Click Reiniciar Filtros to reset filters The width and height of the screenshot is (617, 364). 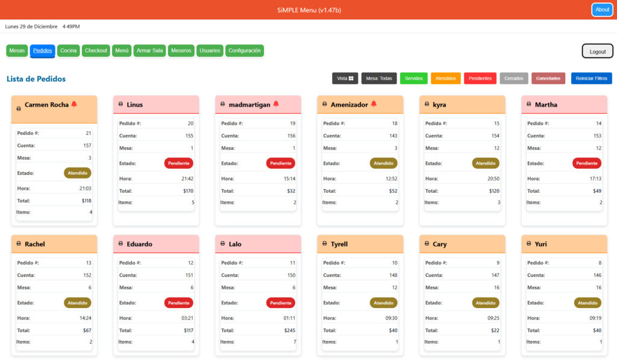point(591,78)
